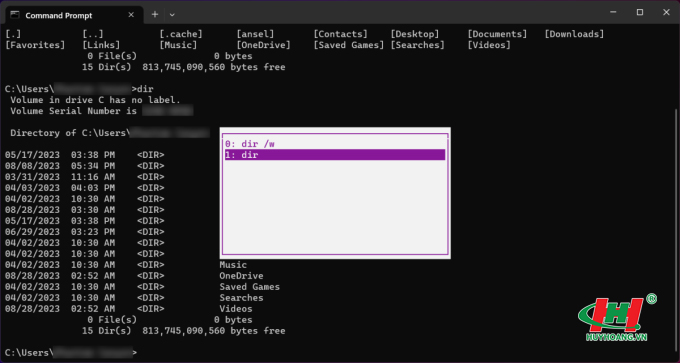Click the [Music] entry in wide listing
This screenshot has width=680, height=363.
178,45
